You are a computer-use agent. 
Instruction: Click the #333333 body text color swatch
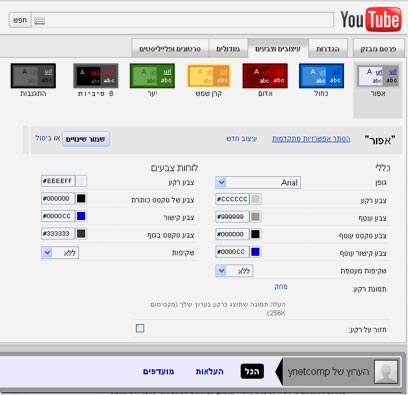coord(81,234)
